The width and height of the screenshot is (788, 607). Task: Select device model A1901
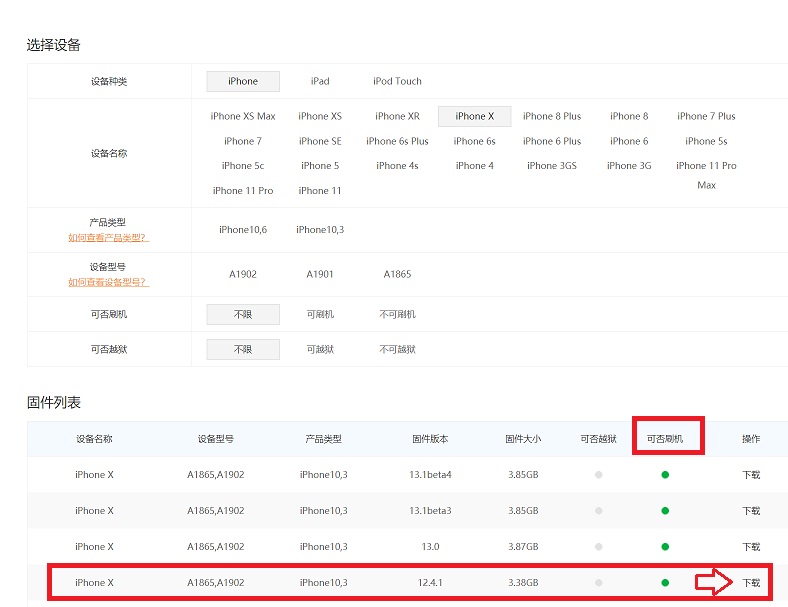coord(320,274)
